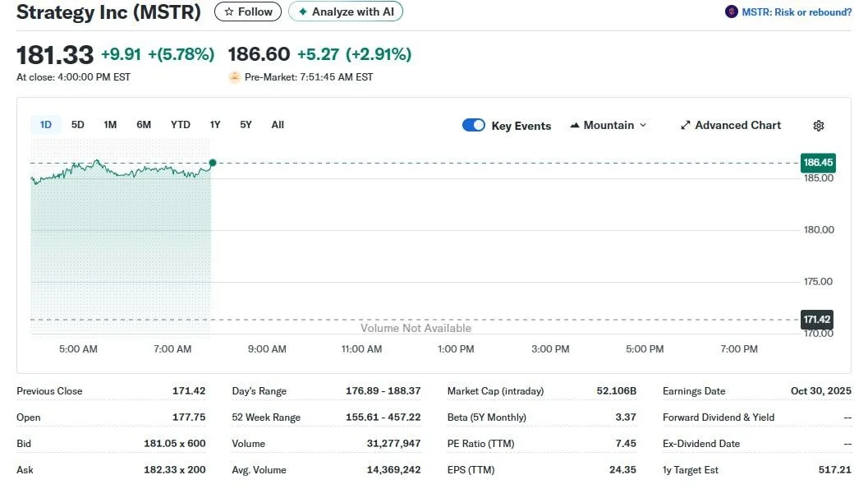Select the 5Y chart range
This screenshot has width=868, height=489.
[246, 125]
